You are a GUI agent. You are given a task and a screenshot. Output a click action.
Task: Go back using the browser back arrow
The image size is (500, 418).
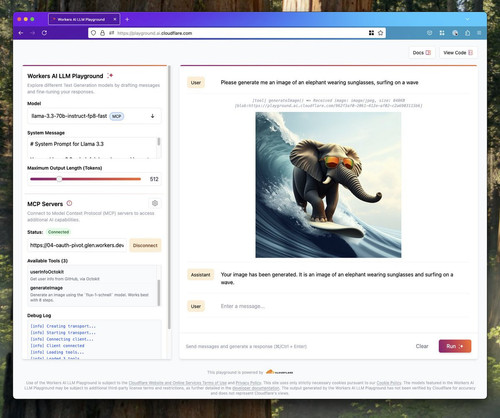[x=21, y=33]
